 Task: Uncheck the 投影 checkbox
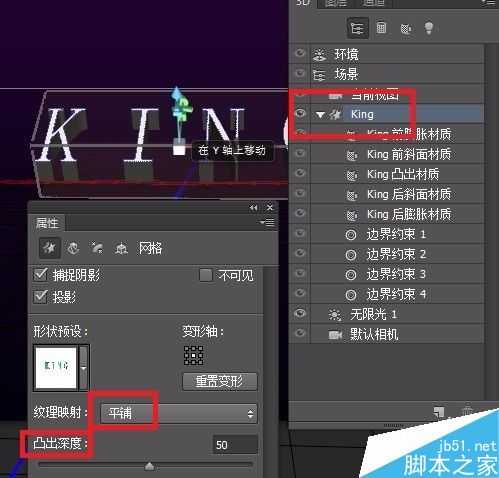pos(41,296)
